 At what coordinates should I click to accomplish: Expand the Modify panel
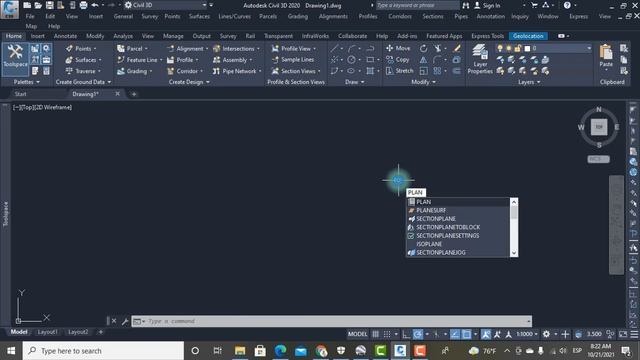point(423,82)
